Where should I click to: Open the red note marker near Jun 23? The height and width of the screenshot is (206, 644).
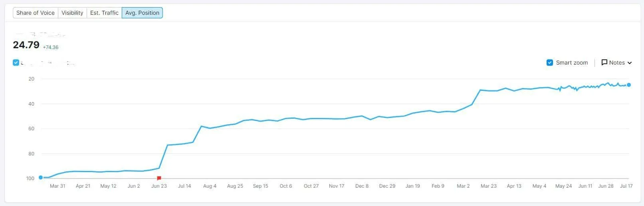pos(159,178)
